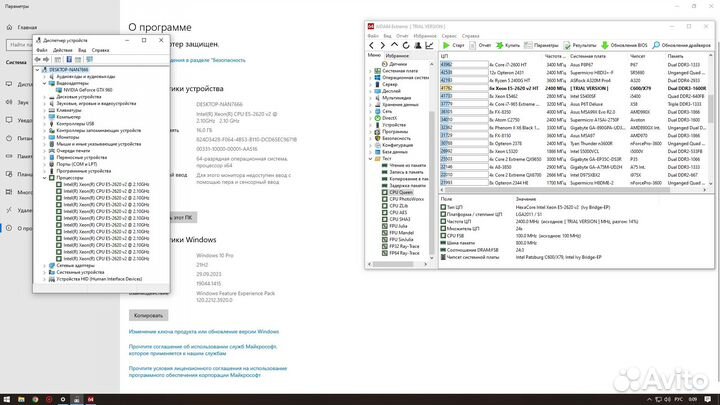This screenshot has width=720, height=405.
Task: Open the Windows Start button
Action: [x=6, y=399]
